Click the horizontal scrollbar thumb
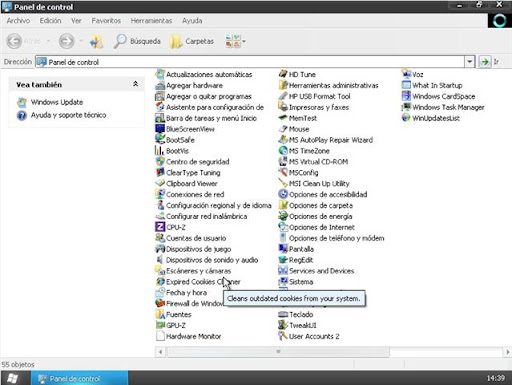This screenshot has height=385, width=512. 278,351
